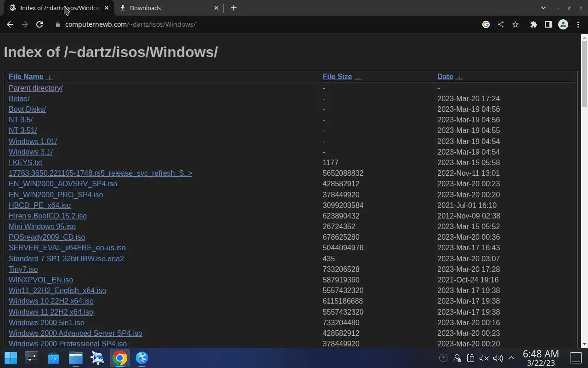The width and height of the screenshot is (588, 368).
Task: Close the Index of Windows tab
Action: coord(107,8)
